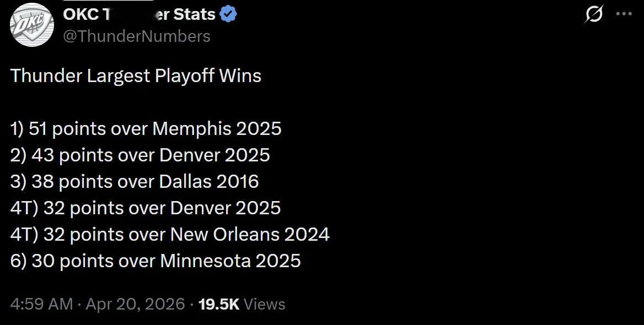This screenshot has height=325, width=644.
Task: Click the '43 points over Denver 2025' line
Action: pyautogui.click(x=140, y=155)
